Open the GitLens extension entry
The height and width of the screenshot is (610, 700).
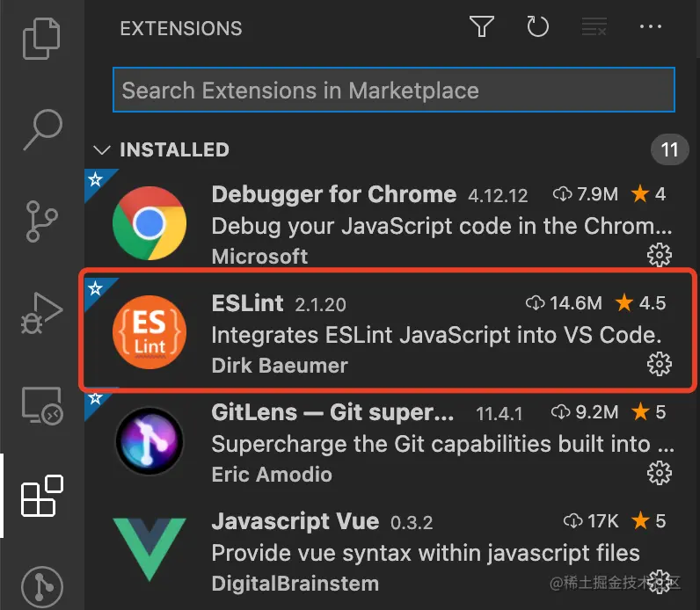pos(392,441)
